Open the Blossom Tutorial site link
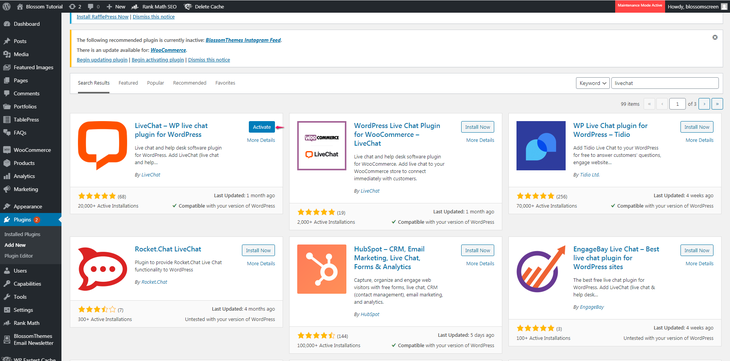This screenshot has width=730, height=361. 39,7
